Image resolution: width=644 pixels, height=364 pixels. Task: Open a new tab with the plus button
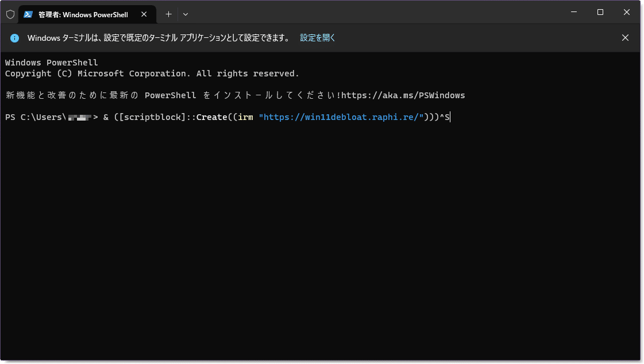168,14
